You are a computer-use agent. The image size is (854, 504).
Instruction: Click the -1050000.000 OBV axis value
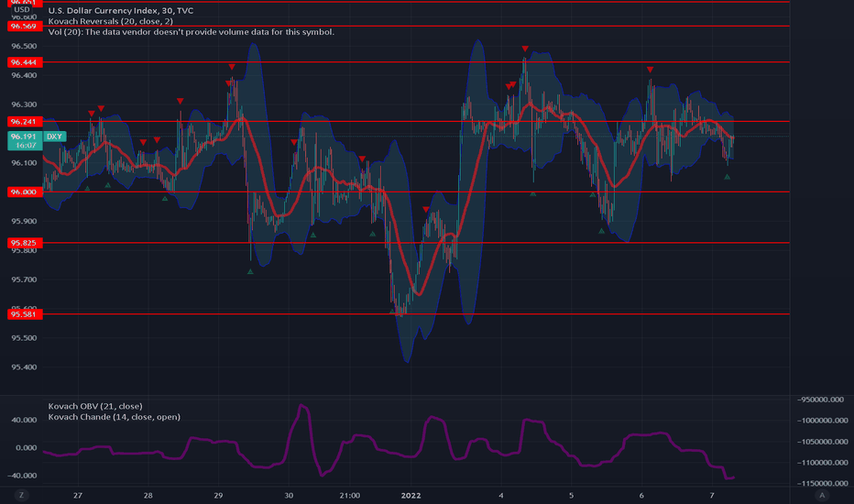tap(823, 442)
